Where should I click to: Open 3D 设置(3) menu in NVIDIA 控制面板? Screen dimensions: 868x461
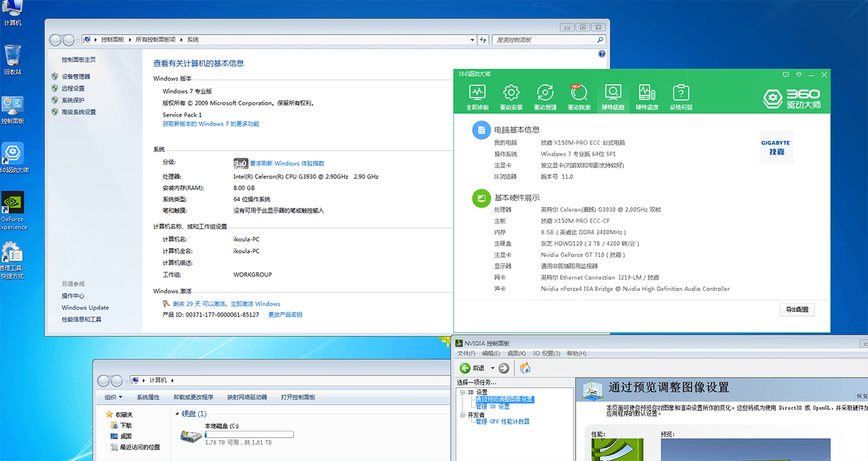pos(547,353)
